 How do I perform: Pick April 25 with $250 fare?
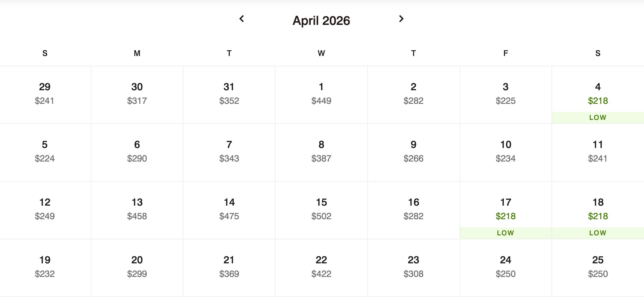pos(597,267)
